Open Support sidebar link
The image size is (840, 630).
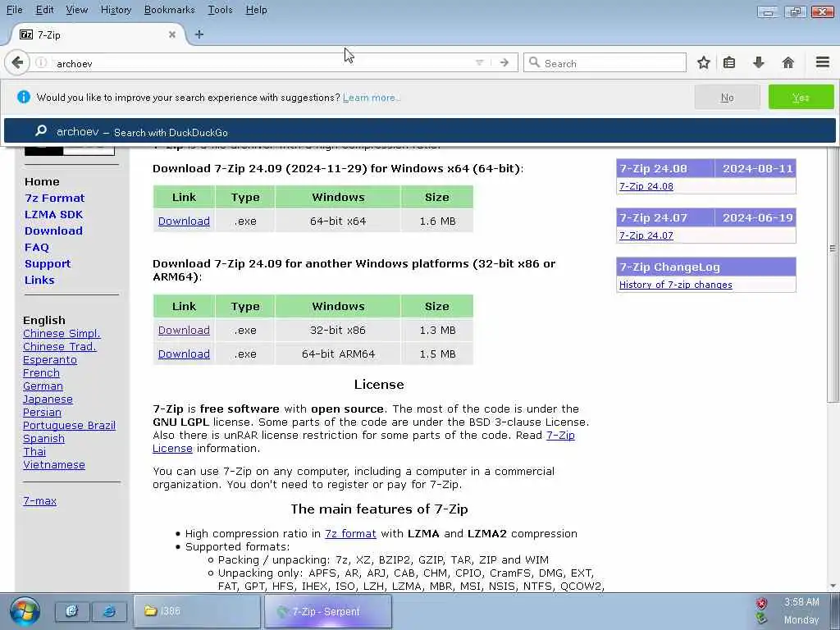[47, 263]
